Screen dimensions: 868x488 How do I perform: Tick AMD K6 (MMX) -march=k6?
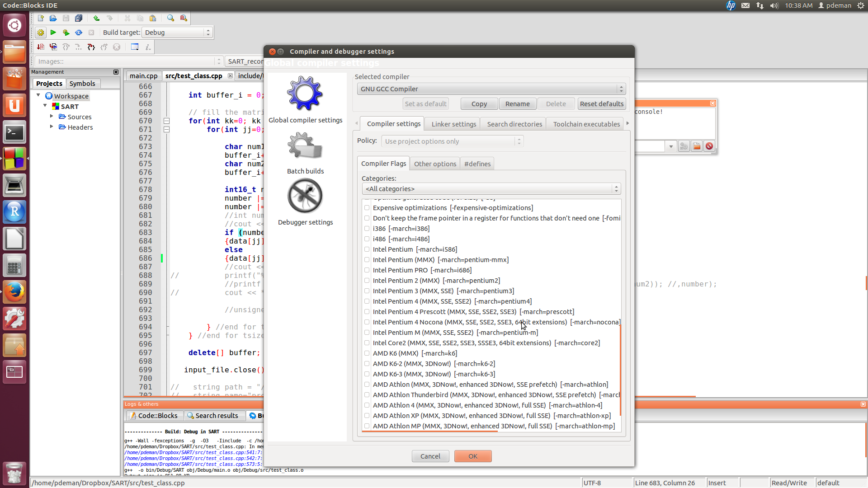pos(367,353)
